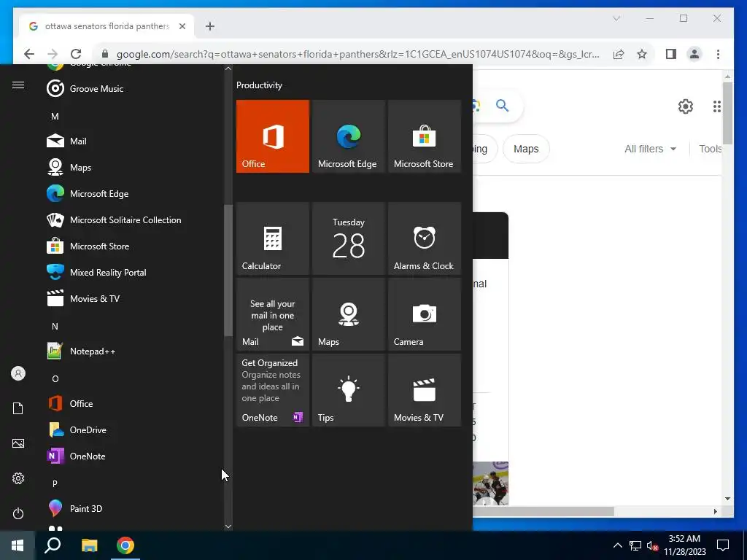Close the ottawa senators florida panthers tab
The height and width of the screenshot is (560, 747).
coord(182,26)
